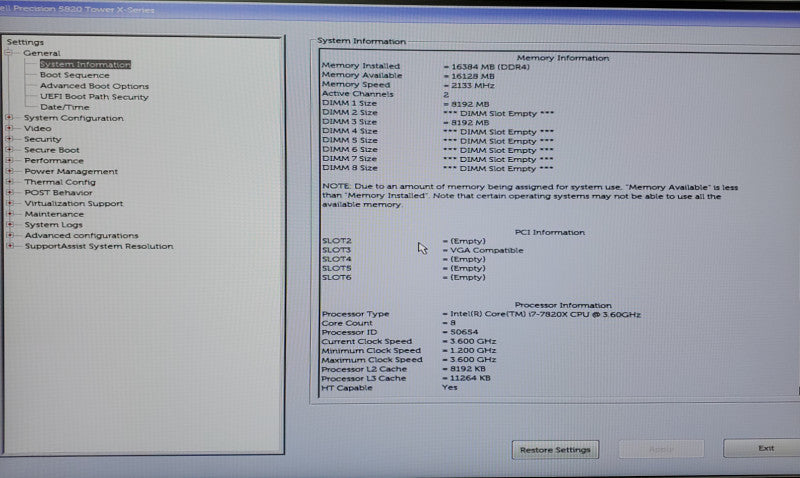Screen dimensions: 800x478
Task: Select the Power Management label
Action: click(x=71, y=171)
